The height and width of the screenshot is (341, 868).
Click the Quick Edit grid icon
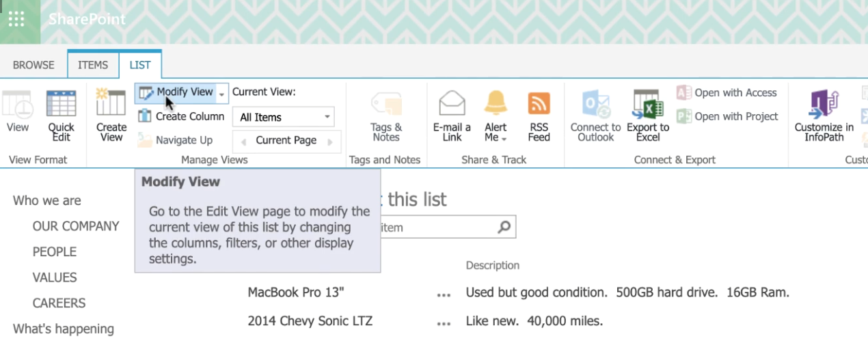pos(61,104)
